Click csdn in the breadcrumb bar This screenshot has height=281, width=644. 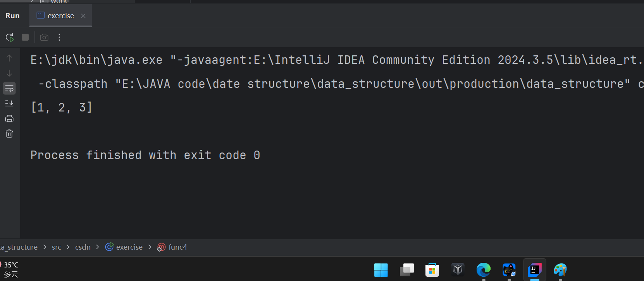[x=83, y=247]
